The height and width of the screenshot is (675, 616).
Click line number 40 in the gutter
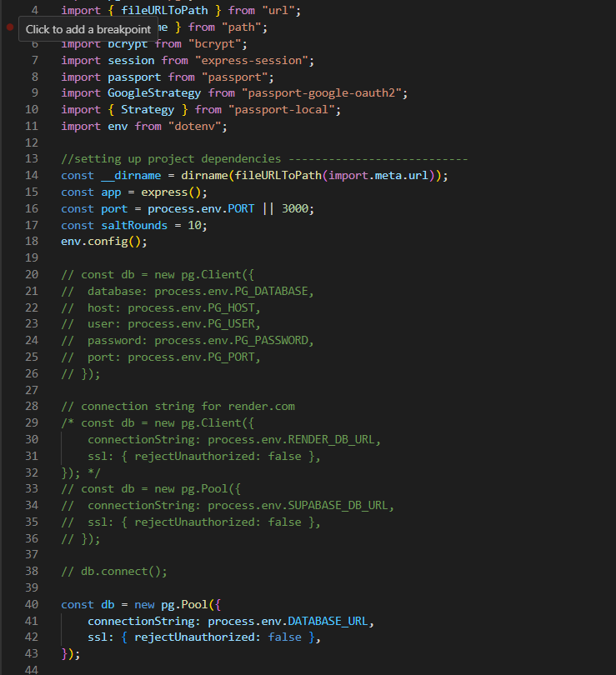(32, 604)
